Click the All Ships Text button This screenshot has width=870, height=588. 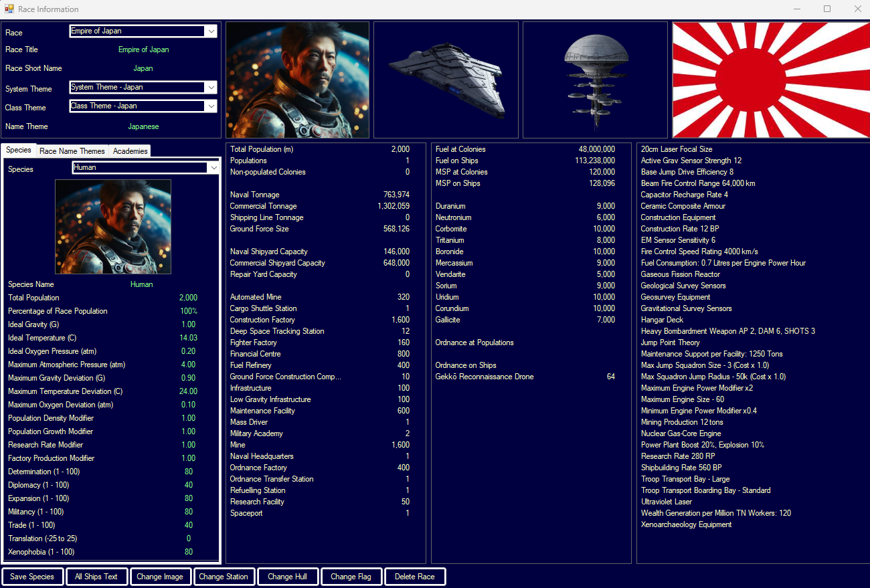96,577
